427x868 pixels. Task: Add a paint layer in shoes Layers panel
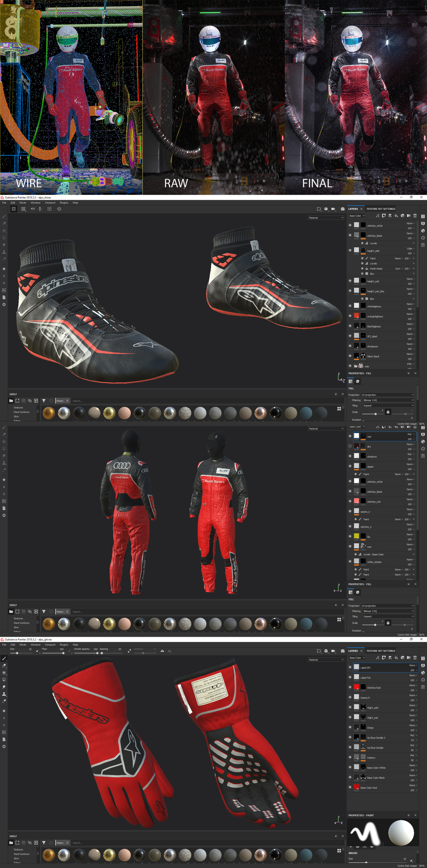coord(390,216)
